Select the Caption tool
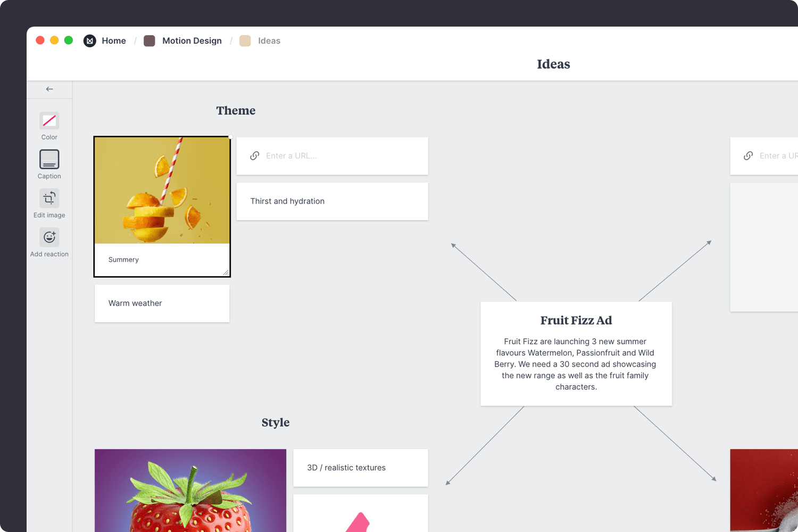Screen dimensions: 798x532 (x=49, y=160)
